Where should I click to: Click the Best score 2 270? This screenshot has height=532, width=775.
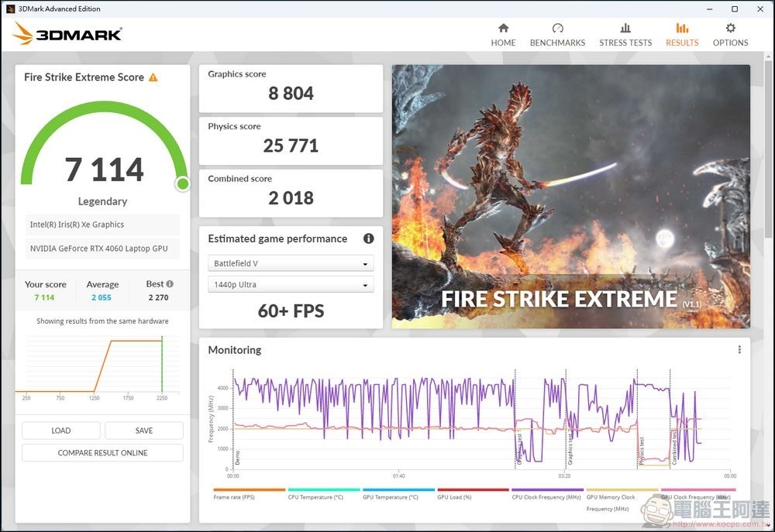click(x=158, y=297)
